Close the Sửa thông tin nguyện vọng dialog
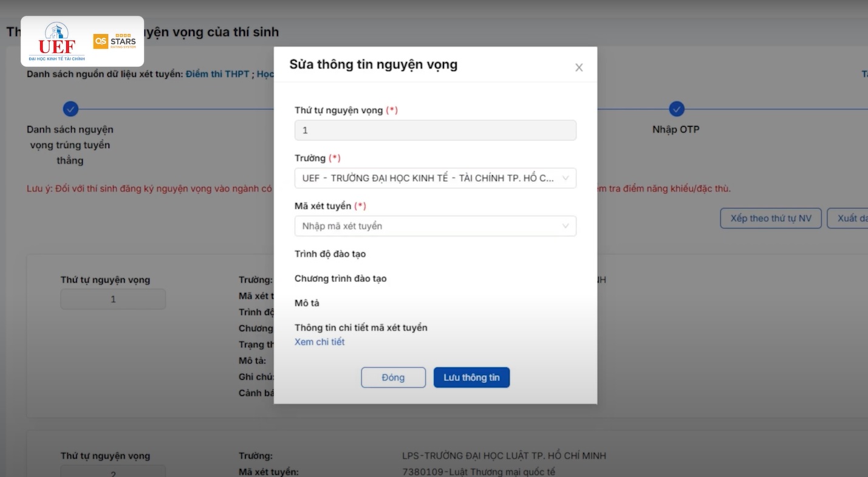The image size is (868, 477). pos(578,67)
